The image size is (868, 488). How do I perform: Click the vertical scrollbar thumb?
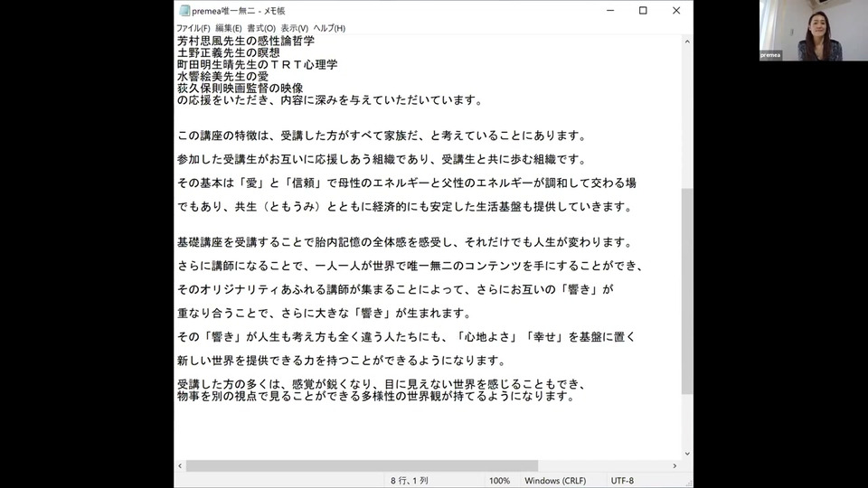click(687, 291)
